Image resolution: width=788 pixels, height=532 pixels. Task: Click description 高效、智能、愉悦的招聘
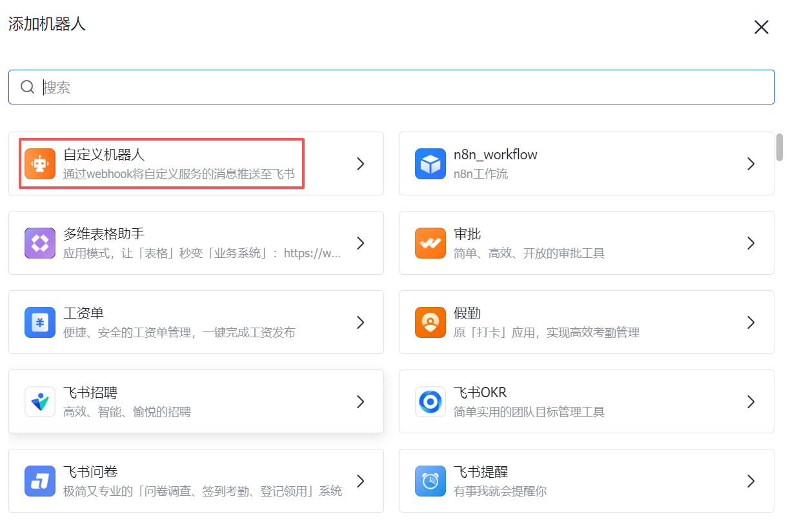tap(127, 412)
